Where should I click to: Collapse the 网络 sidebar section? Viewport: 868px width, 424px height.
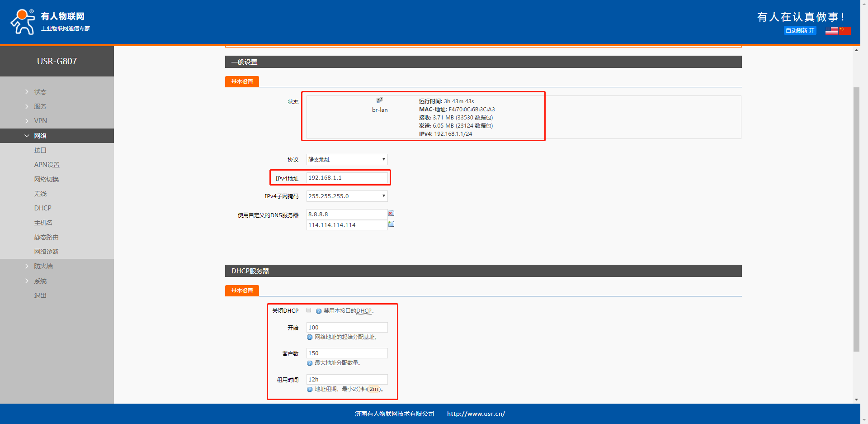pos(40,136)
